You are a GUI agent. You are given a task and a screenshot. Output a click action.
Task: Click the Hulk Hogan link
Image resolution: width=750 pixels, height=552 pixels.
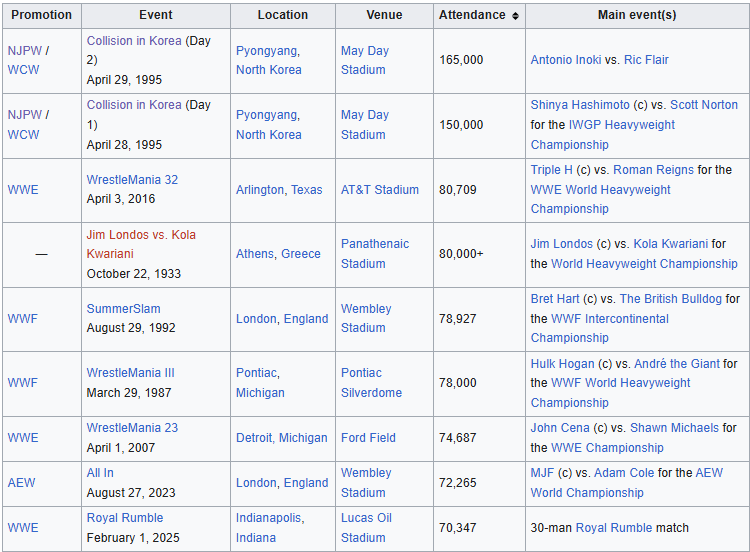click(562, 364)
